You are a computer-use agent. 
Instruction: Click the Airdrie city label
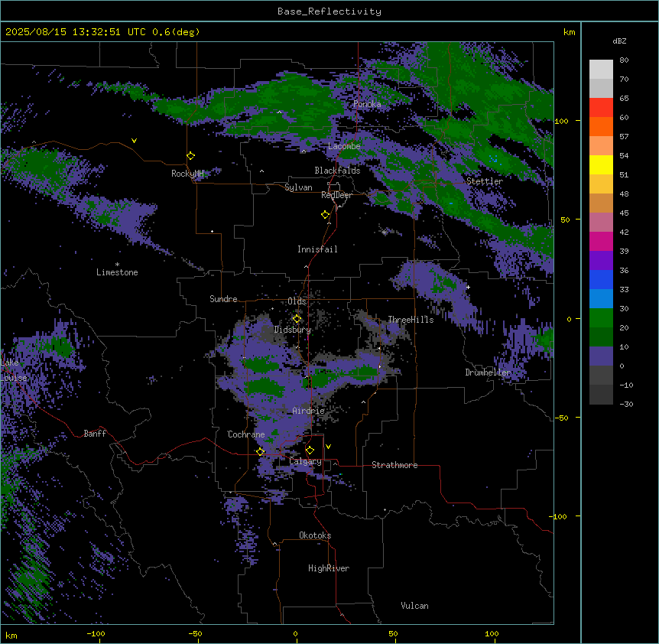tap(308, 411)
